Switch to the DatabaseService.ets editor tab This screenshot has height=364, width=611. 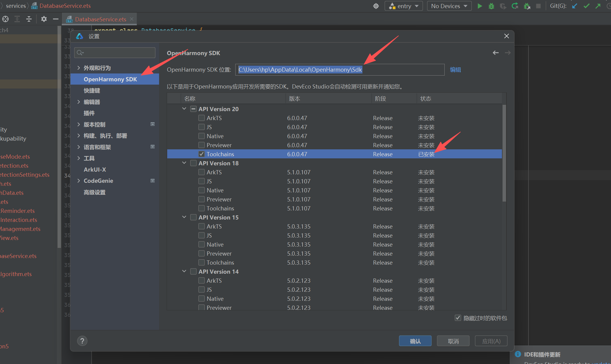100,19
